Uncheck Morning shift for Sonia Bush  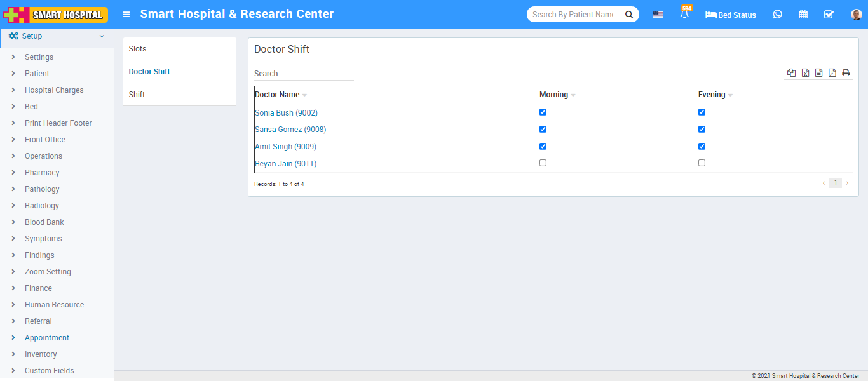[543, 112]
